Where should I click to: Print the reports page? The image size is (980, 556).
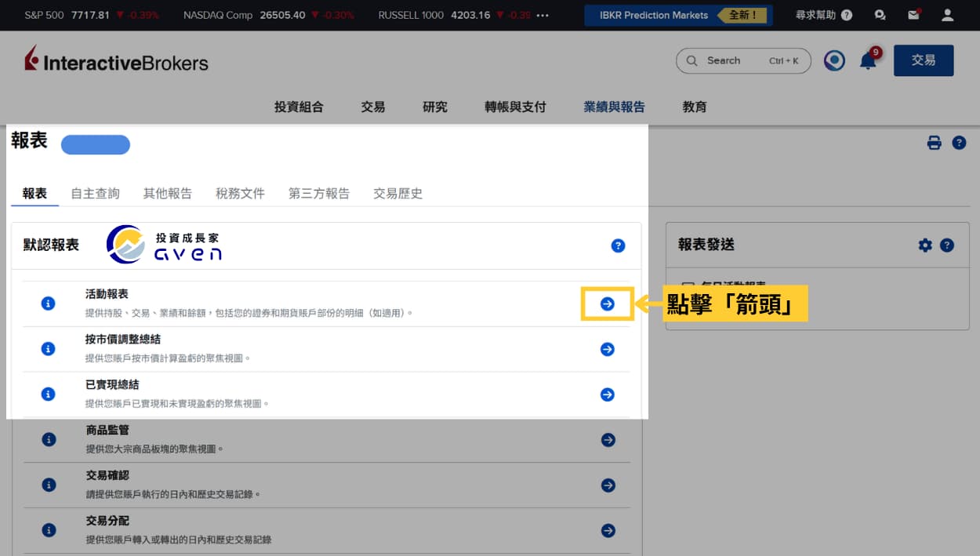[x=934, y=143]
